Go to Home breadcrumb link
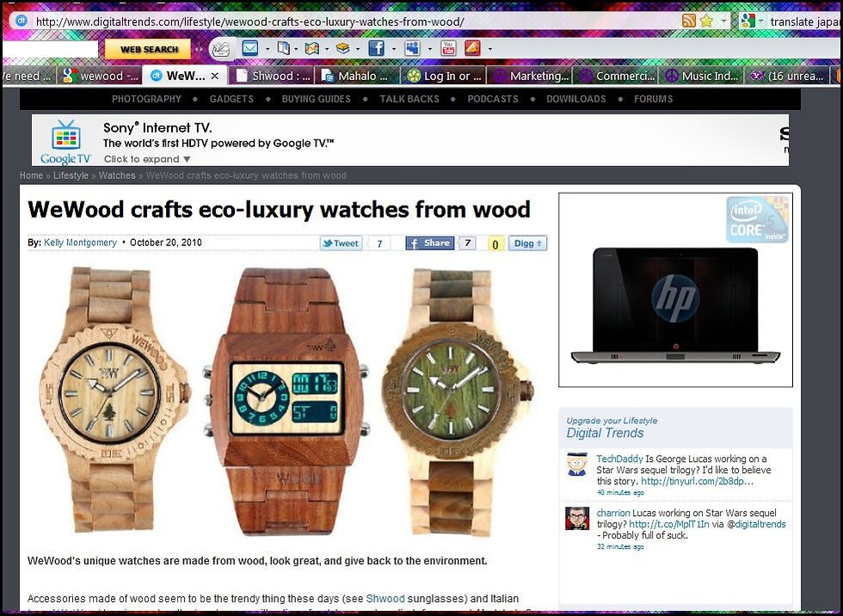 click(31, 176)
